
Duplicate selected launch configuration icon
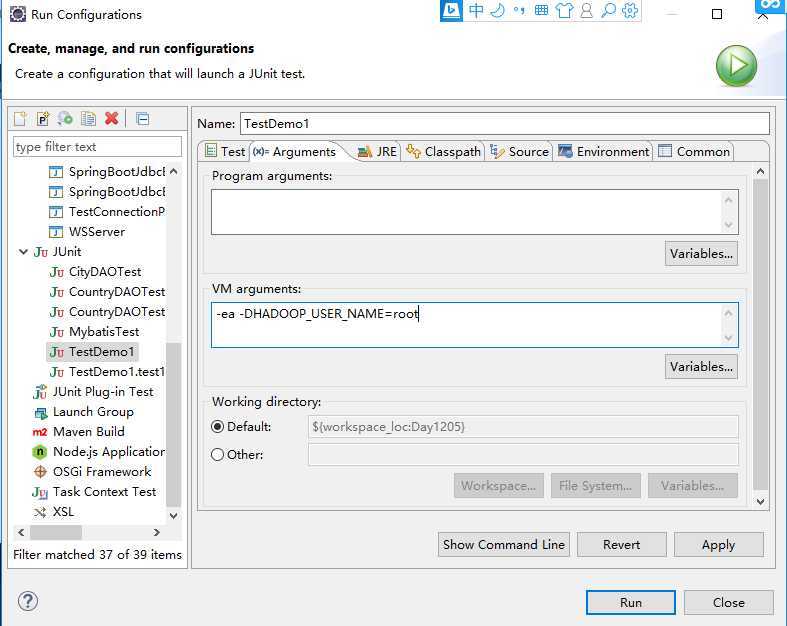point(88,119)
